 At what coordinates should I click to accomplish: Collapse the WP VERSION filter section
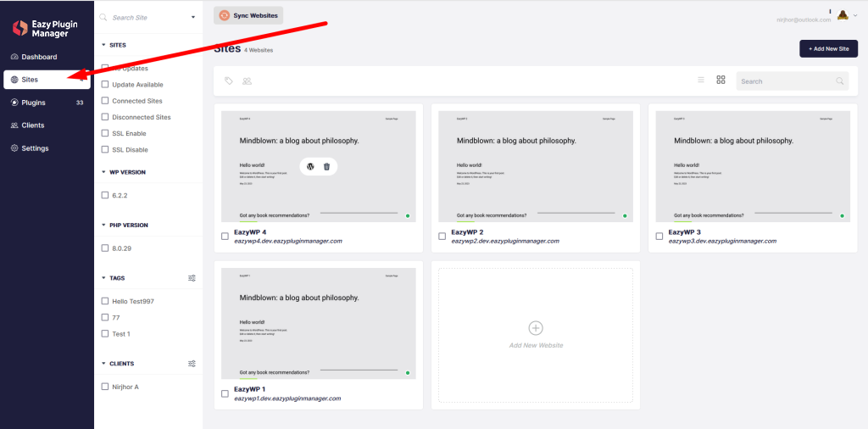tap(103, 172)
